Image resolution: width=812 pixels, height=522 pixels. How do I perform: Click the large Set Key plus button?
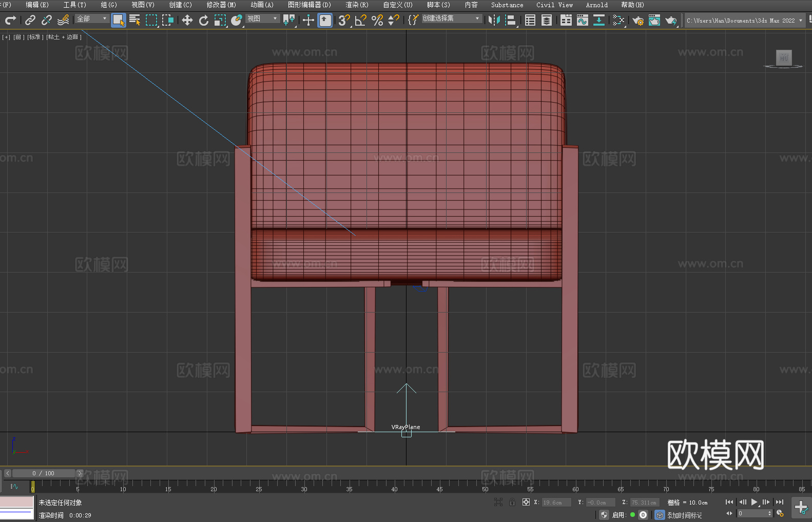click(x=801, y=507)
